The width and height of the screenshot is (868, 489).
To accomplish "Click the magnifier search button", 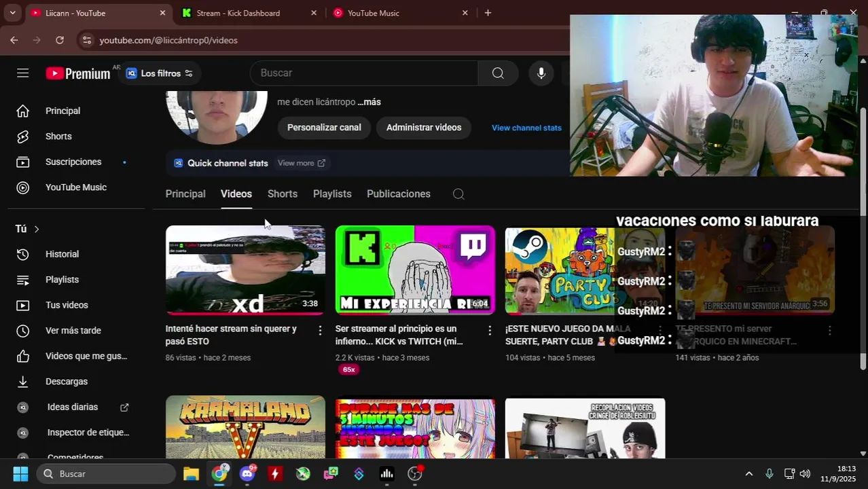I will [x=498, y=73].
